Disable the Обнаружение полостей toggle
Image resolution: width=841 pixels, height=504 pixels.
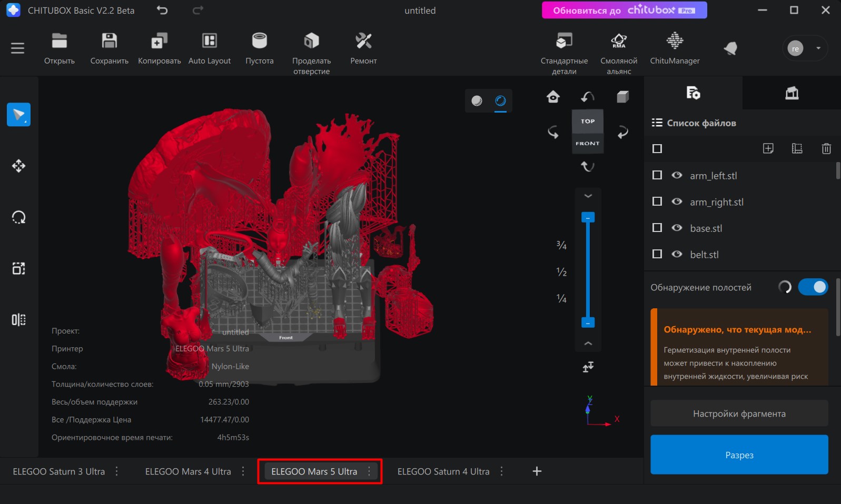point(813,287)
